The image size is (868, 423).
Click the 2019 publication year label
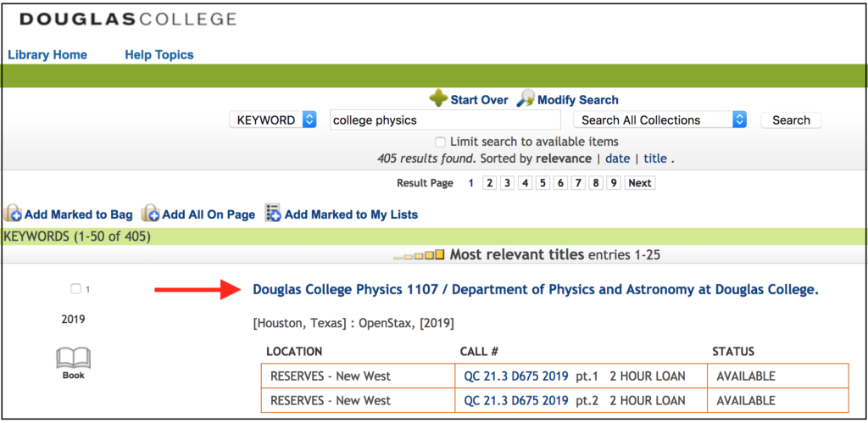click(x=73, y=320)
